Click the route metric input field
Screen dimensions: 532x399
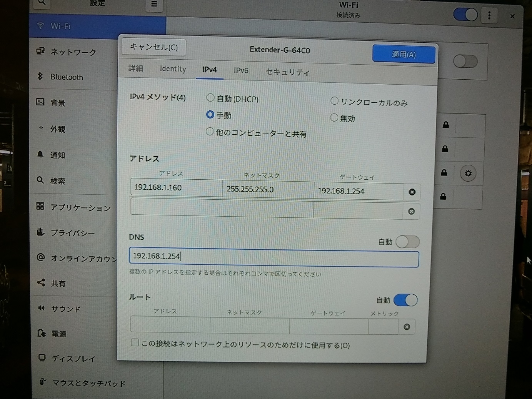[384, 327]
